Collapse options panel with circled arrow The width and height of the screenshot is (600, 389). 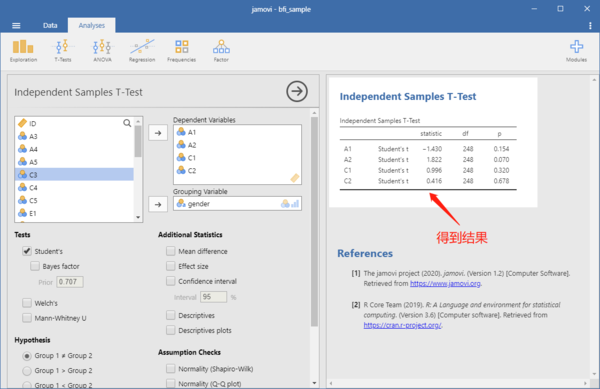(297, 91)
